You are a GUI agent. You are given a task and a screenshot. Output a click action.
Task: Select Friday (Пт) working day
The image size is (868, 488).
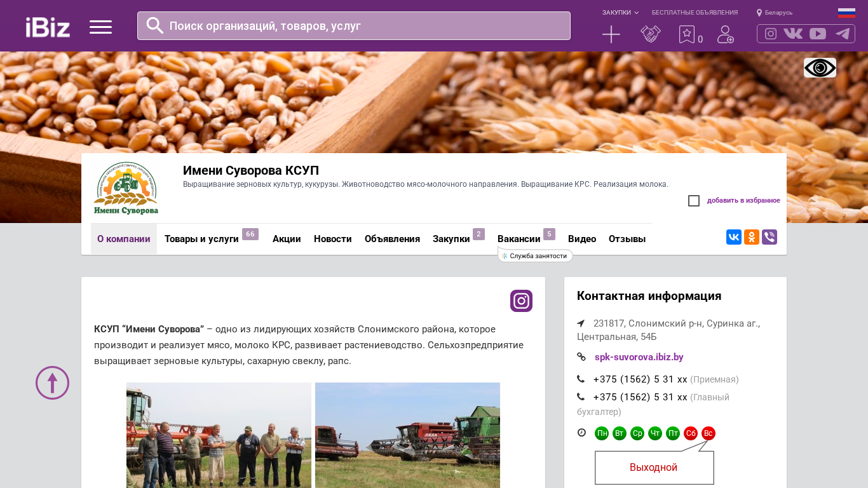(673, 433)
